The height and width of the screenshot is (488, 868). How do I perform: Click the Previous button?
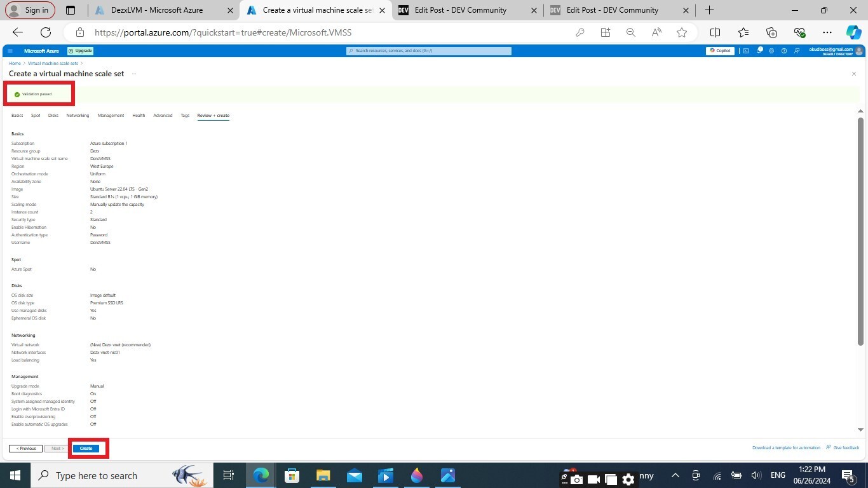click(26, 449)
